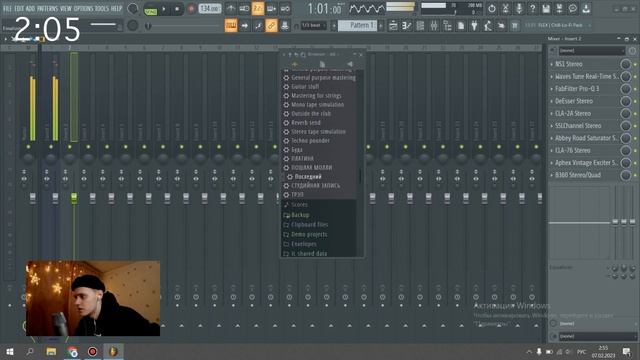Disable the DeEsser Stereo slot green toggle
640x360 pixels.
pyautogui.click(x=635, y=101)
